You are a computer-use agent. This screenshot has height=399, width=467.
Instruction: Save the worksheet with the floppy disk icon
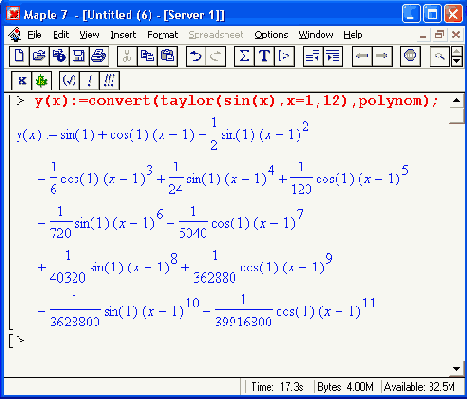[79, 56]
